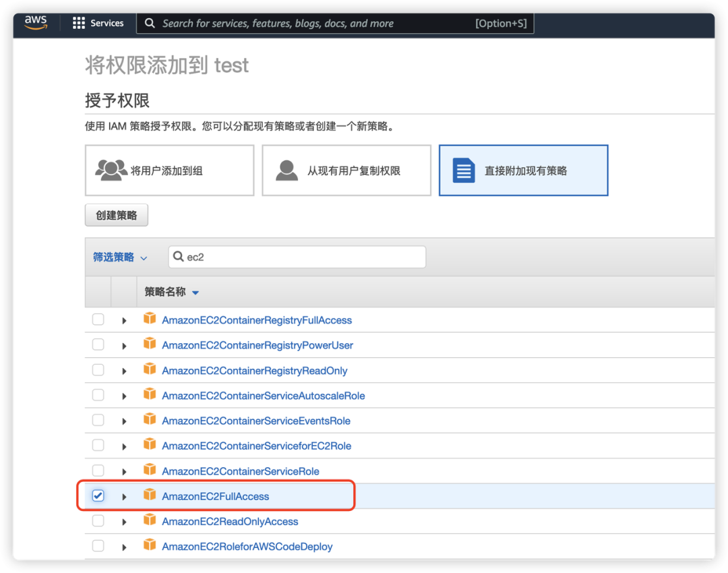Check AmazonEC2ContainerServiceAutoscaleRole checkbox
Screen dimensions: 728x573
98,395
